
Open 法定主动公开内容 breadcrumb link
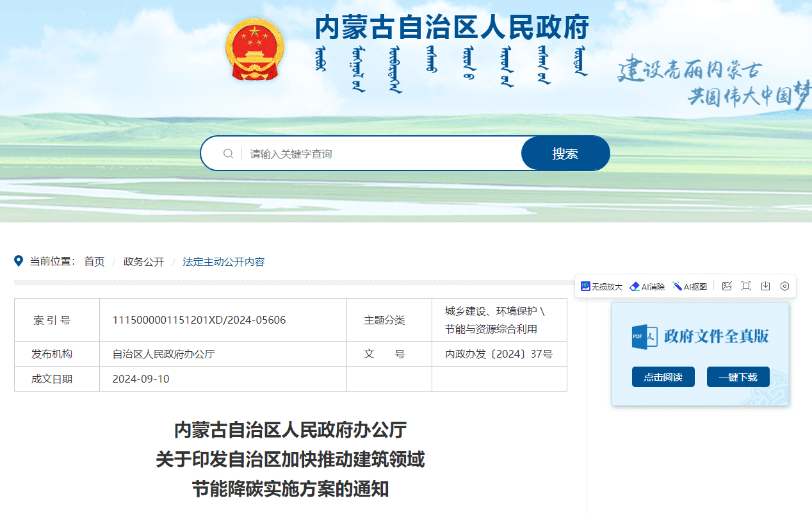223,261
